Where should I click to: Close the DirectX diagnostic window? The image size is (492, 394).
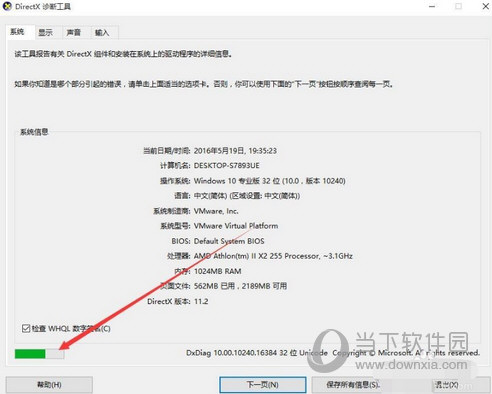485,6
